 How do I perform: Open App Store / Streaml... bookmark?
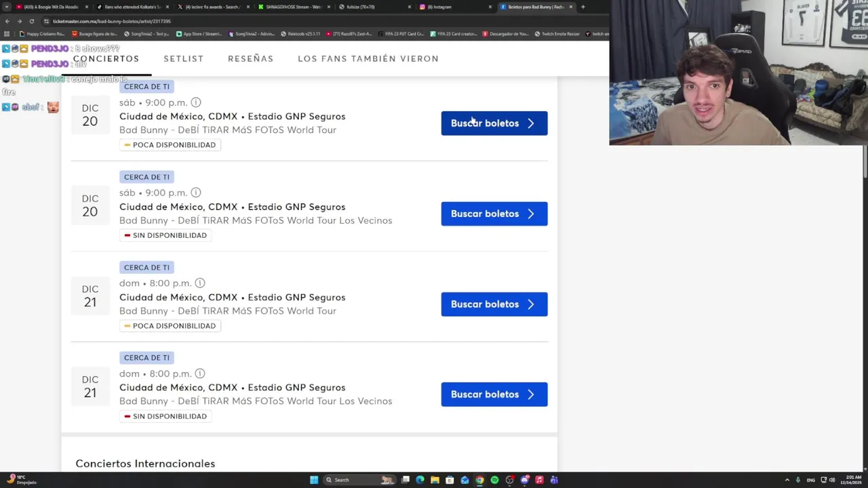click(x=199, y=34)
